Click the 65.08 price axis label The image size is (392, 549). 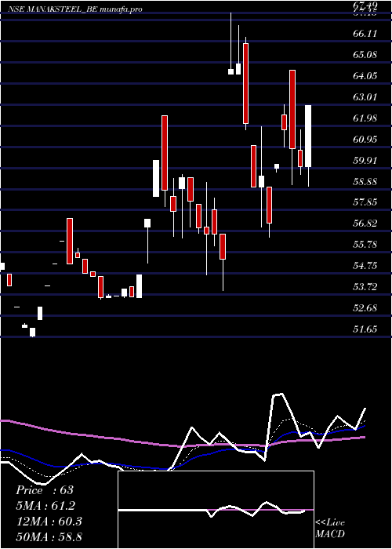pos(365,55)
